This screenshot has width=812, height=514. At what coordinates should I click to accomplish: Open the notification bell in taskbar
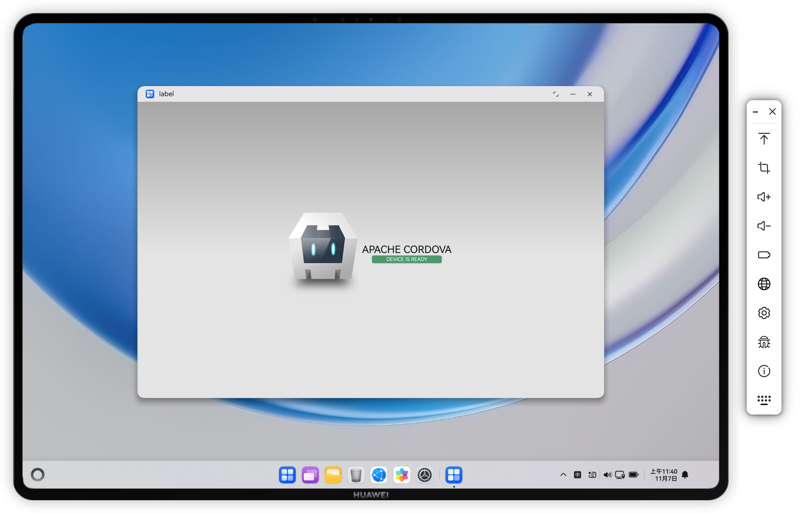pos(685,474)
